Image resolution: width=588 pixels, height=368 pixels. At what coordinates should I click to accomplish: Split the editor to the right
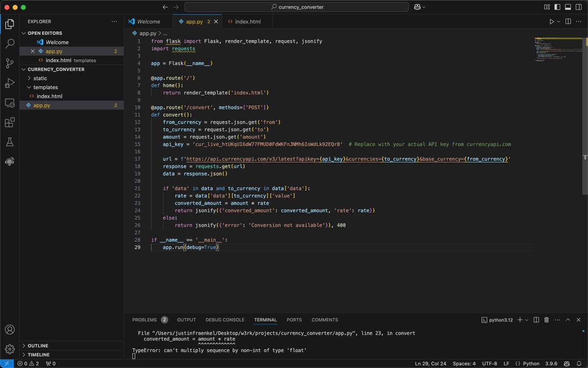coord(568,22)
